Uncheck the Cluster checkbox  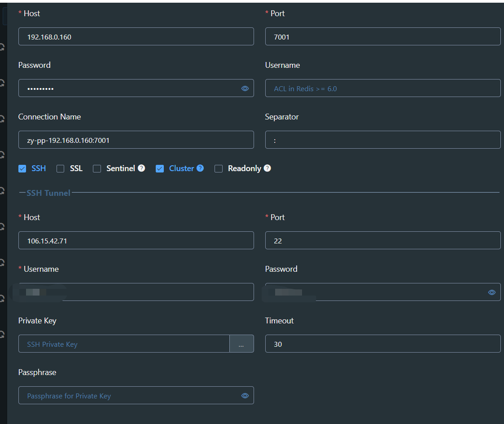[160, 168]
